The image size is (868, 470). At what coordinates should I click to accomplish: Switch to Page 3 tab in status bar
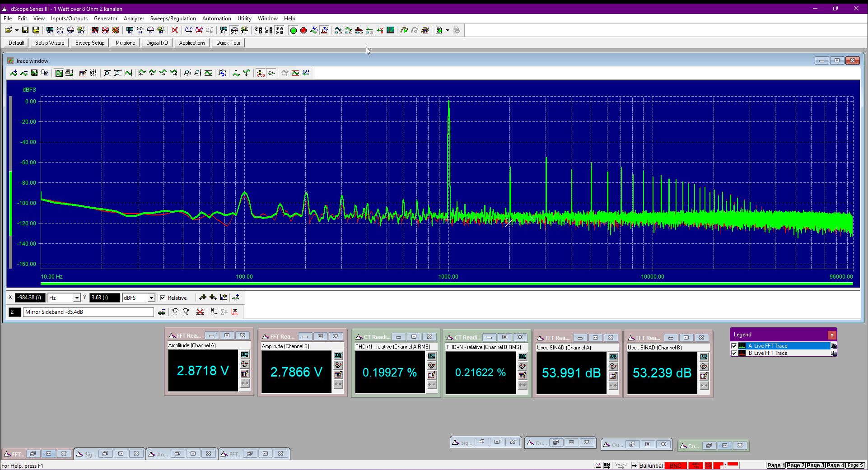click(816, 465)
